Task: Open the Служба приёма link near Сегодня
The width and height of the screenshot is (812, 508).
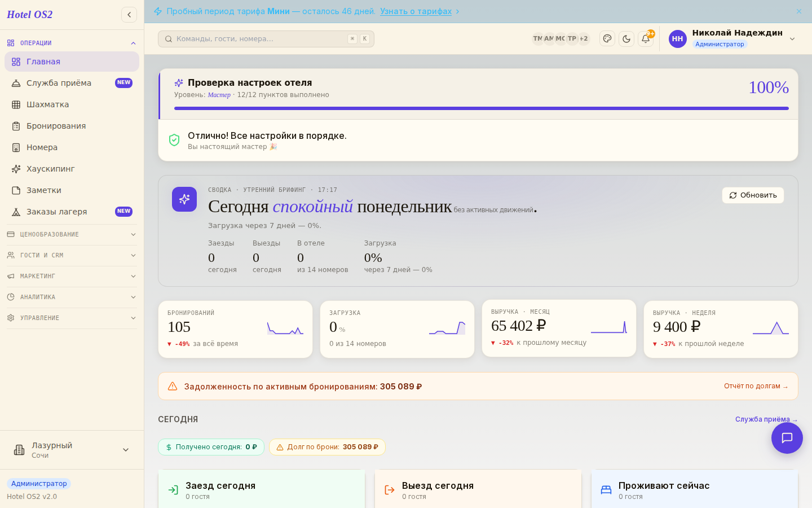Action: 766,419
